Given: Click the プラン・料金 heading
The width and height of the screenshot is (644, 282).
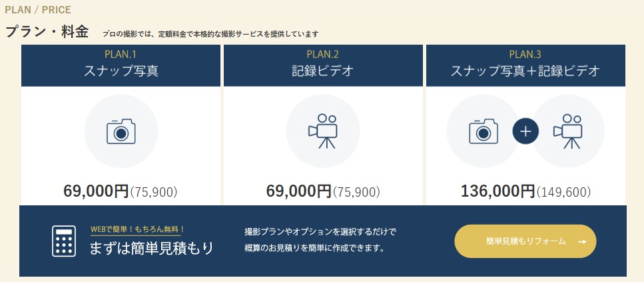Looking at the screenshot, I should click(x=47, y=32).
